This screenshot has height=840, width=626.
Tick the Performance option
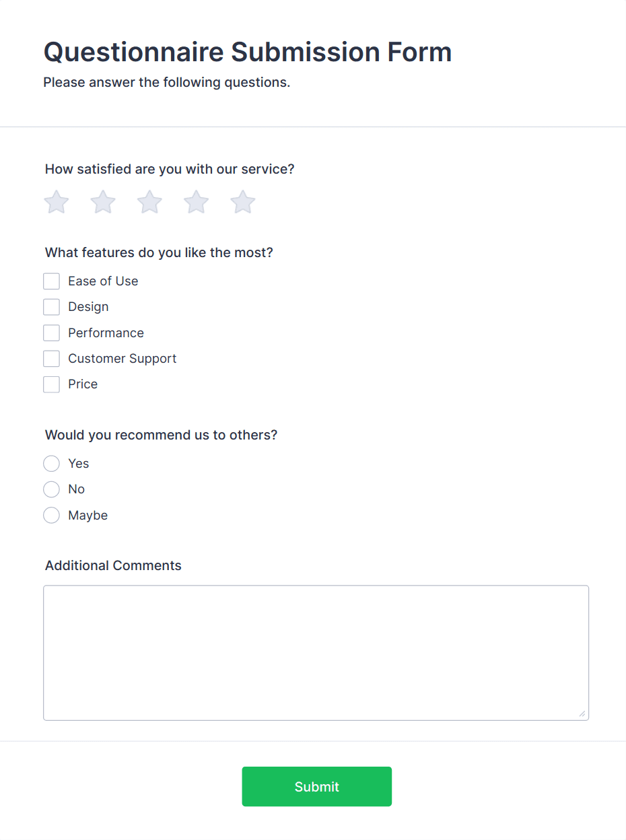51,332
